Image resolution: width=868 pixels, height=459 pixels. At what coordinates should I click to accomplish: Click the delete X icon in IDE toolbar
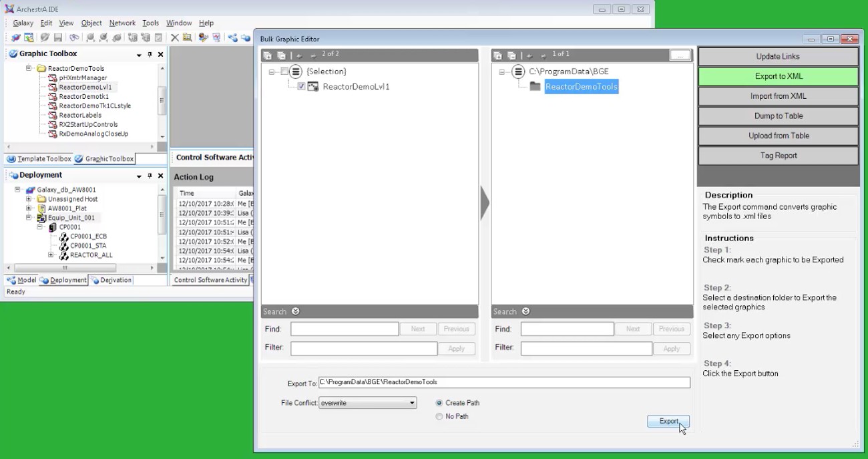click(174, 38)
